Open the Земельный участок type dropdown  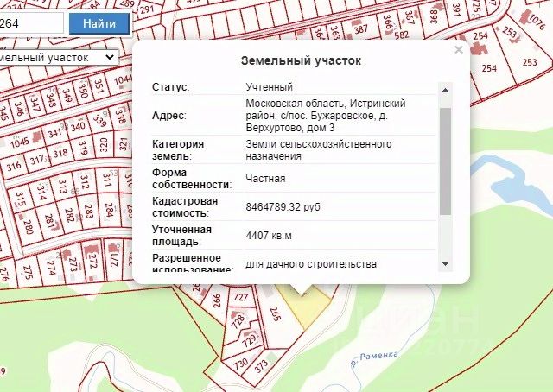[59, 58]
